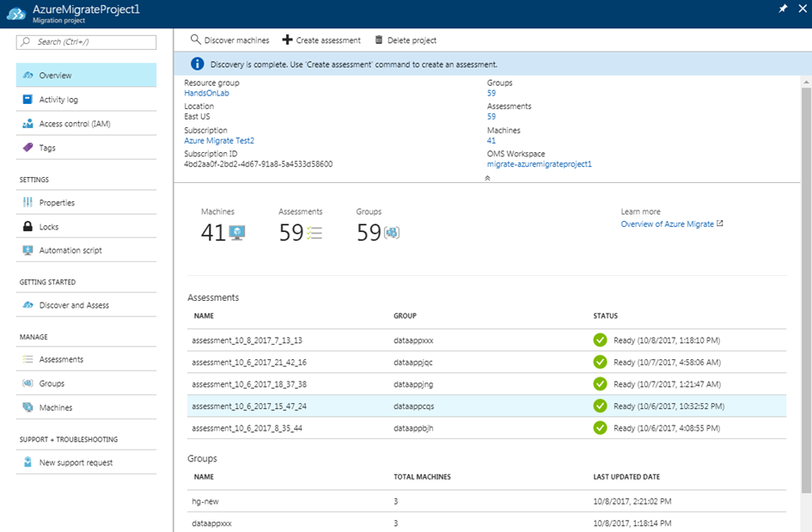
Task: Click the Create assessment button
Action: [321, 40]
